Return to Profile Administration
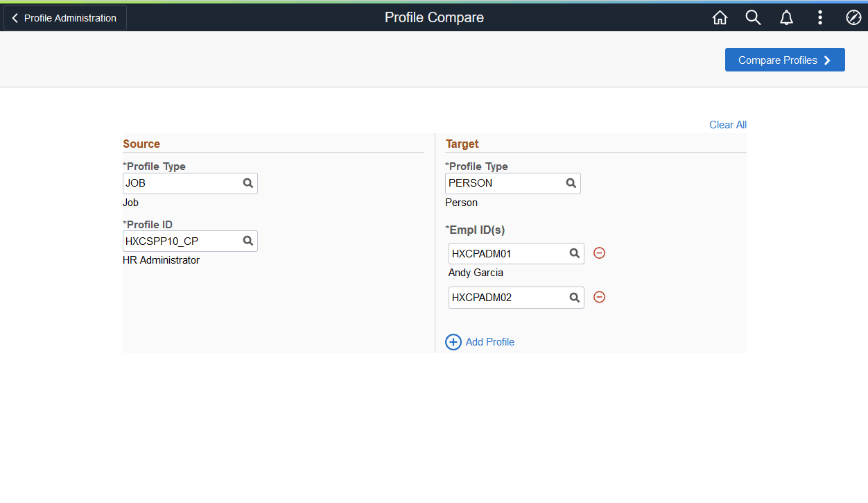Screen dimensions: 868x503 64,17
